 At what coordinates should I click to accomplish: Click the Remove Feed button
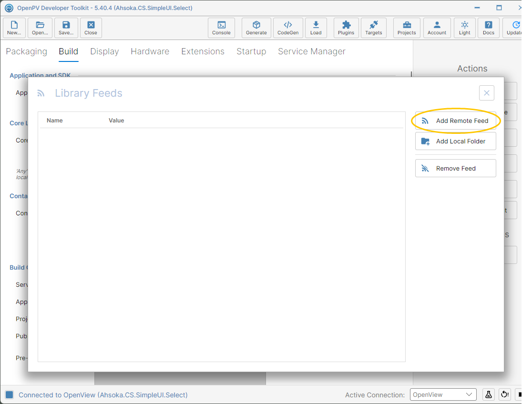(x=456, y=168)
